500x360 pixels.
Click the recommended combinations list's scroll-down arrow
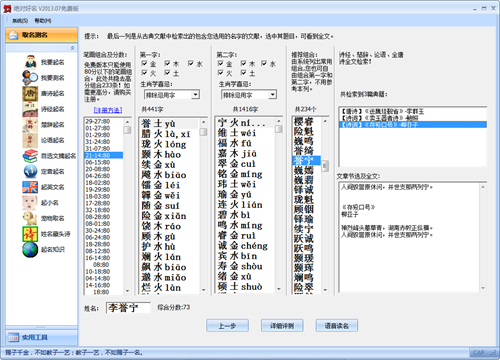325,290
